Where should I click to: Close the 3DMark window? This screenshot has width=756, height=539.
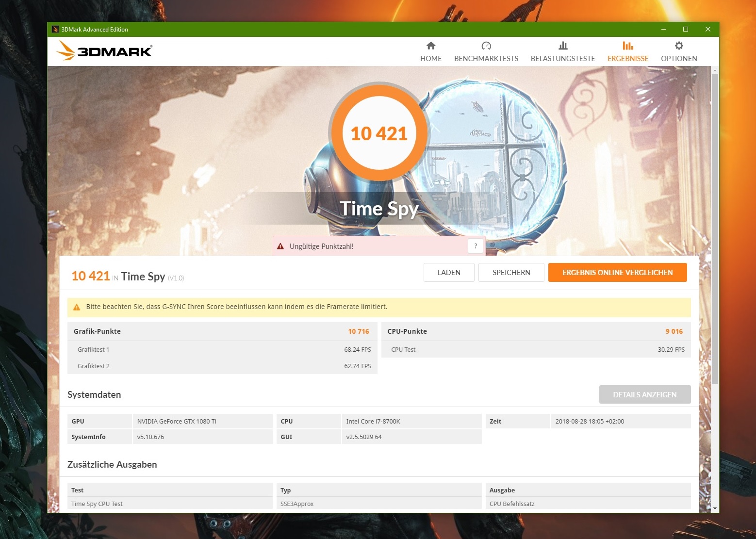tap(708, 29)
